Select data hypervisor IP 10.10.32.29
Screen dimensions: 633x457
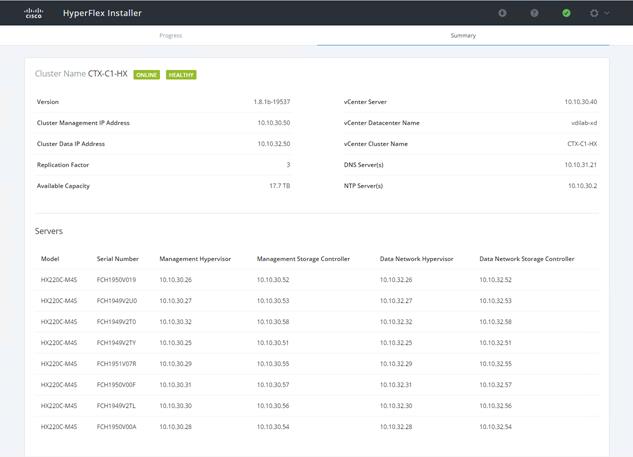(x=396, y=364)
